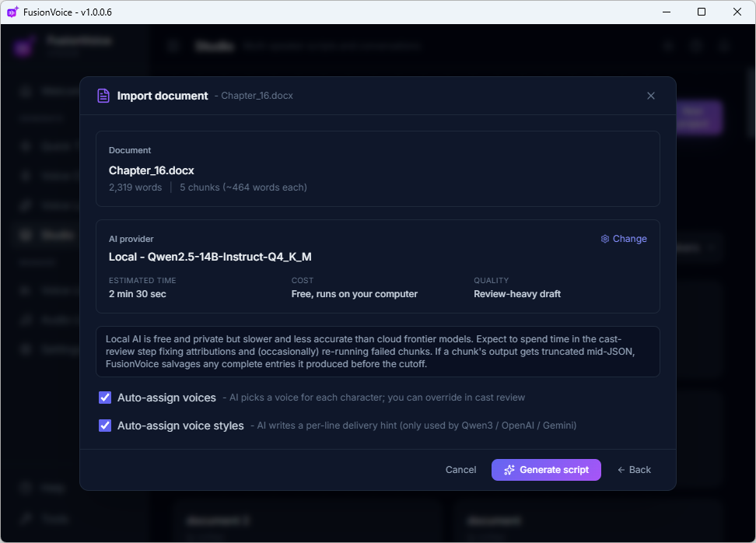Click the Review-heavy draft quality value

click(517, 294)
